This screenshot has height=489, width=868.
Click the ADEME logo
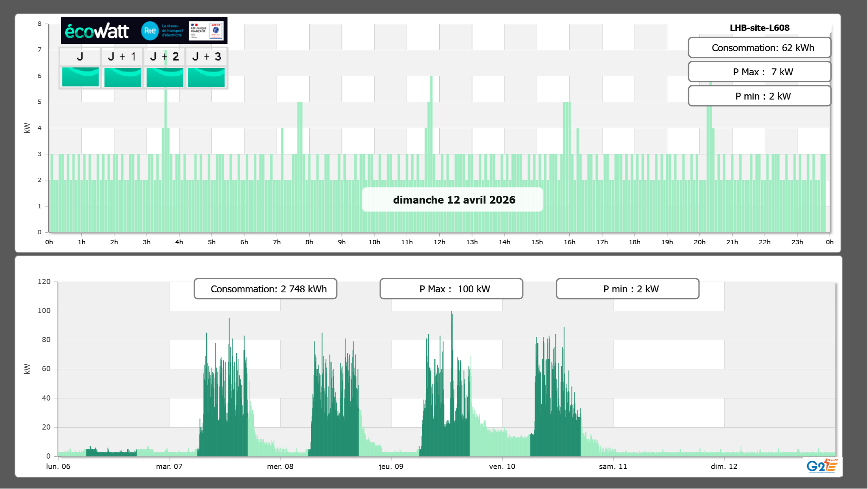tap(216, 30)
